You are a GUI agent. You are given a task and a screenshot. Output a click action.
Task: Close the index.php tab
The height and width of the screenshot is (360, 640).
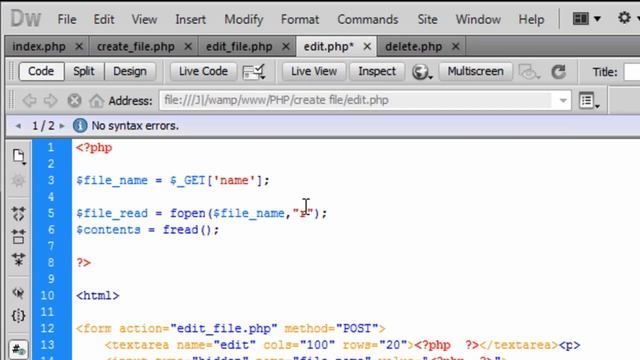point(79,47)
